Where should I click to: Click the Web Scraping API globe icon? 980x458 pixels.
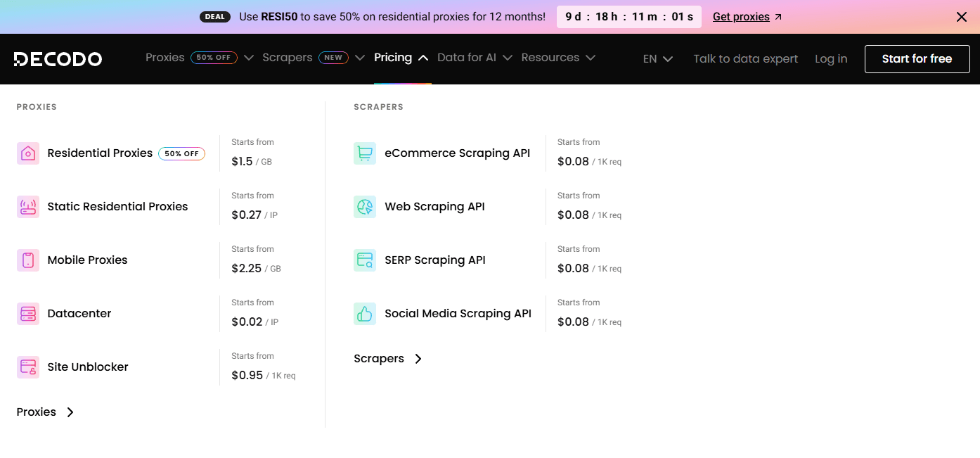(365, 207)
